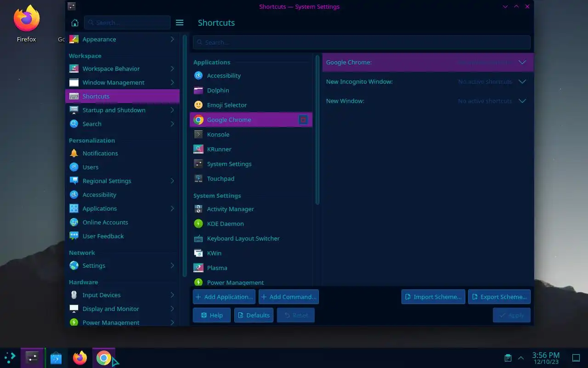This screenshot has width=588, height=368.
Task: Expand Workspace Behavior chevron
Action: 172,69
